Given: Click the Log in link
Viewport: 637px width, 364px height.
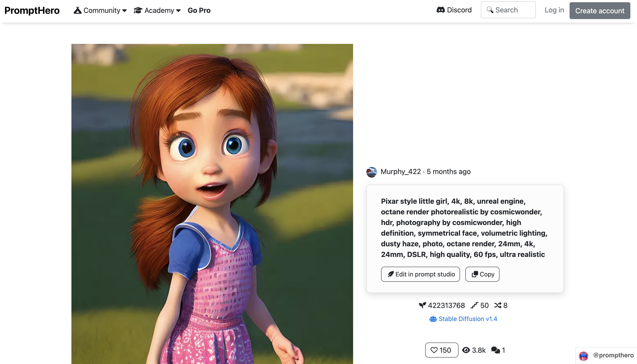Looking at the screenshot, I should 554,10.
